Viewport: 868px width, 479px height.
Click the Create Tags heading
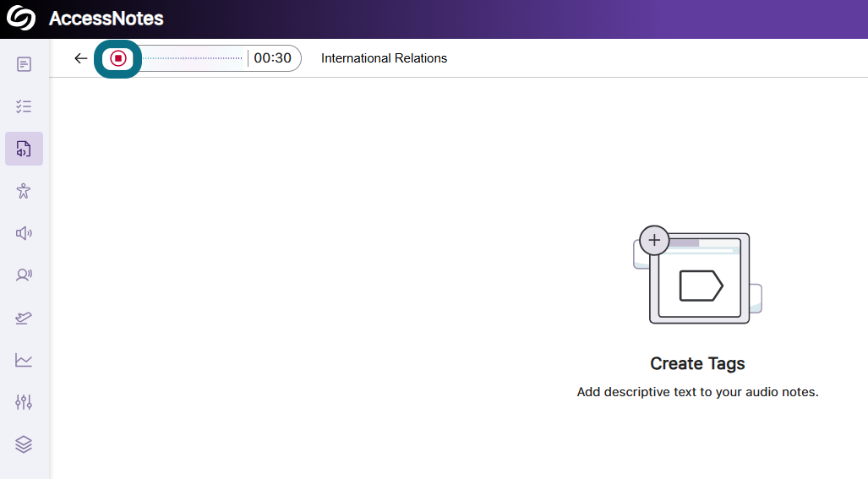click(697, 363)
